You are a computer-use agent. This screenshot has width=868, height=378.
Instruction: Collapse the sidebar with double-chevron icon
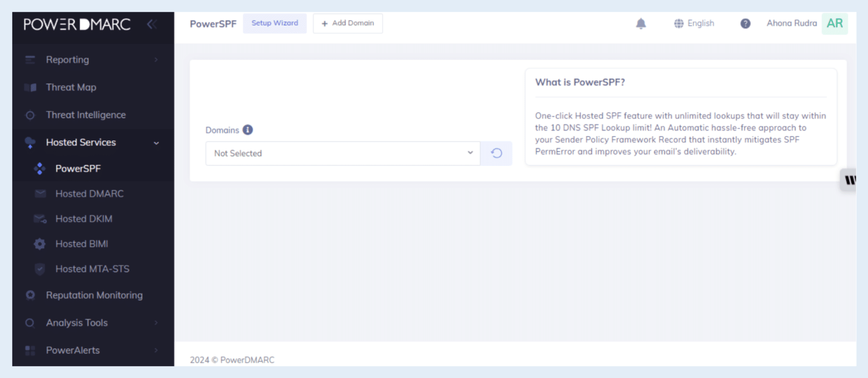click(x=152, y=24)
